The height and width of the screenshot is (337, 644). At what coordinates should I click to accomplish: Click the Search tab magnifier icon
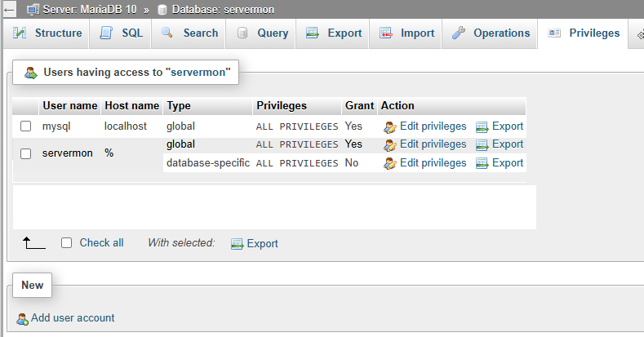[167, 33]
